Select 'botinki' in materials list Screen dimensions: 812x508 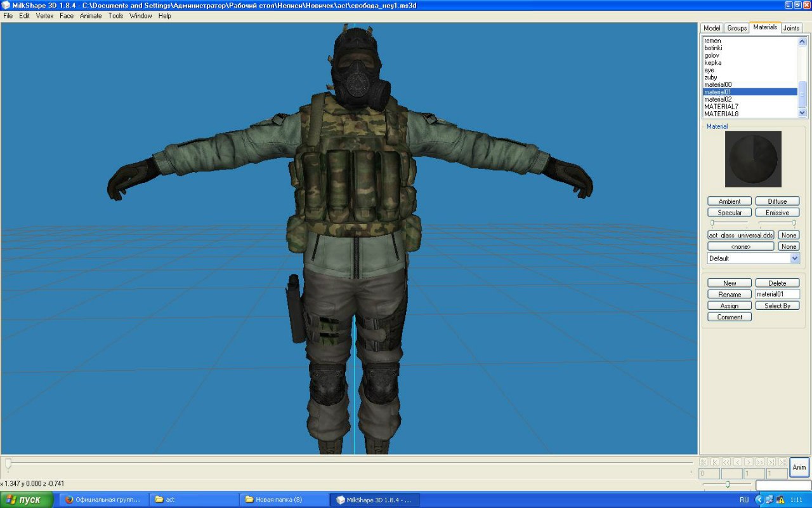point(750,48)
